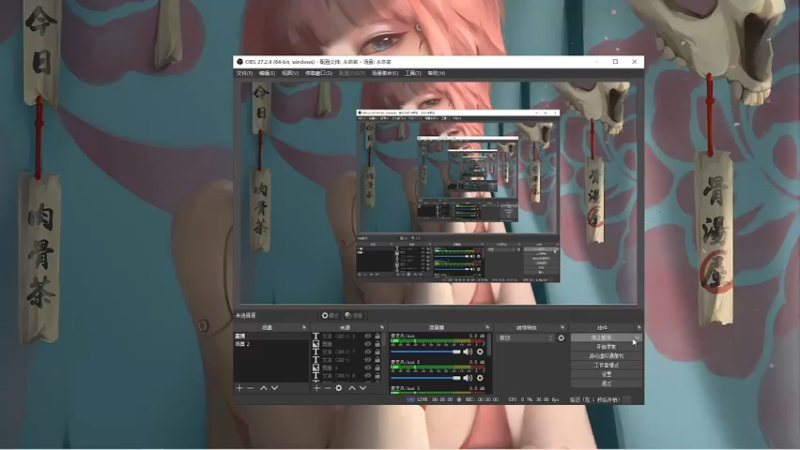Move the selected source up
Viewport: 800px width, 450px height.
pyautogui.click(x=352, y=388)
